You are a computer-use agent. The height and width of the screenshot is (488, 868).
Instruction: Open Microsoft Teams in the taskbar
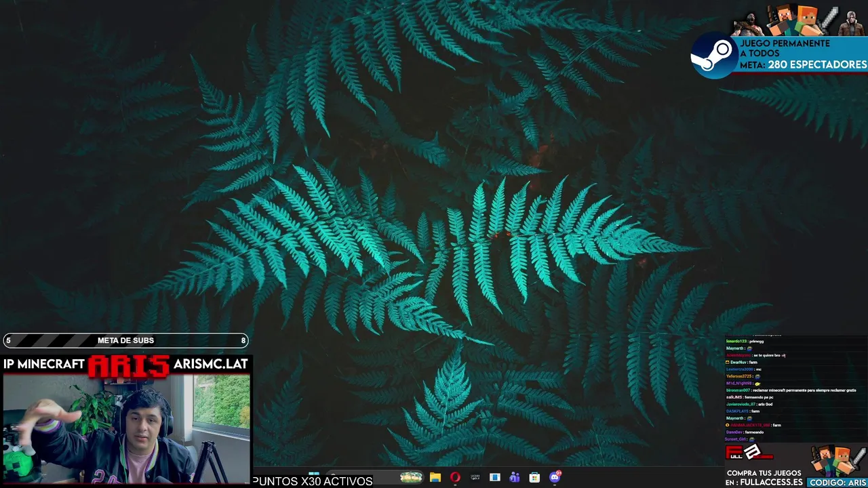pos(515,477)
